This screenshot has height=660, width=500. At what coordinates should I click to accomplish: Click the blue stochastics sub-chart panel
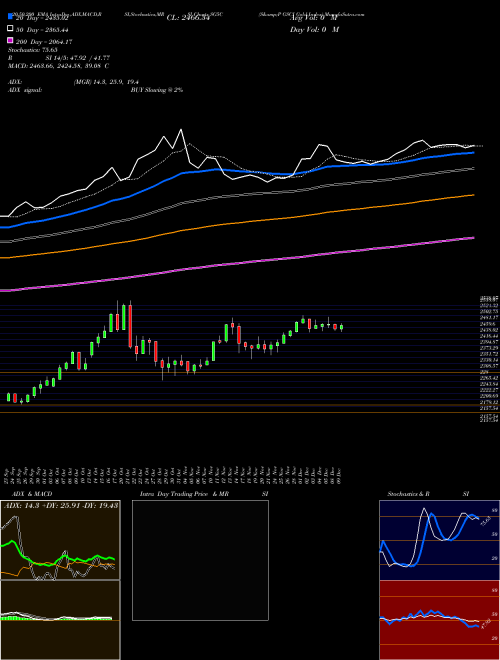coord(439,540)
